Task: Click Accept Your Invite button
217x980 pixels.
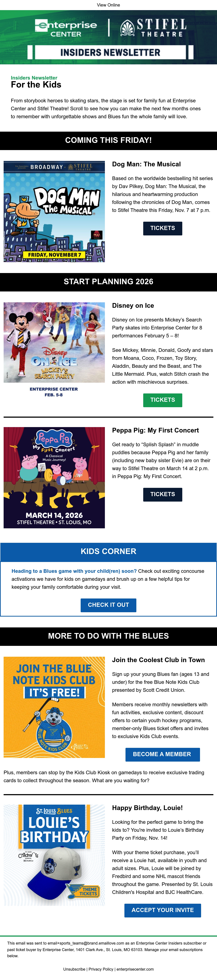Action: pyautogui.click(x=163, y=910)
